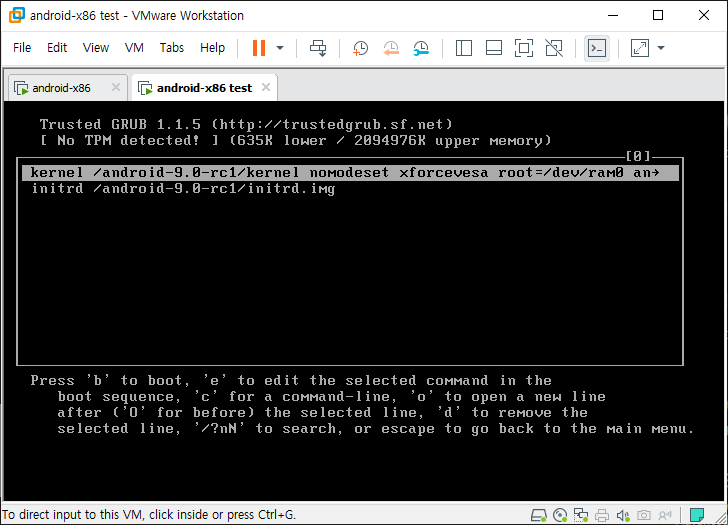Click the CD/DVD drive status icon

[560, 515]
